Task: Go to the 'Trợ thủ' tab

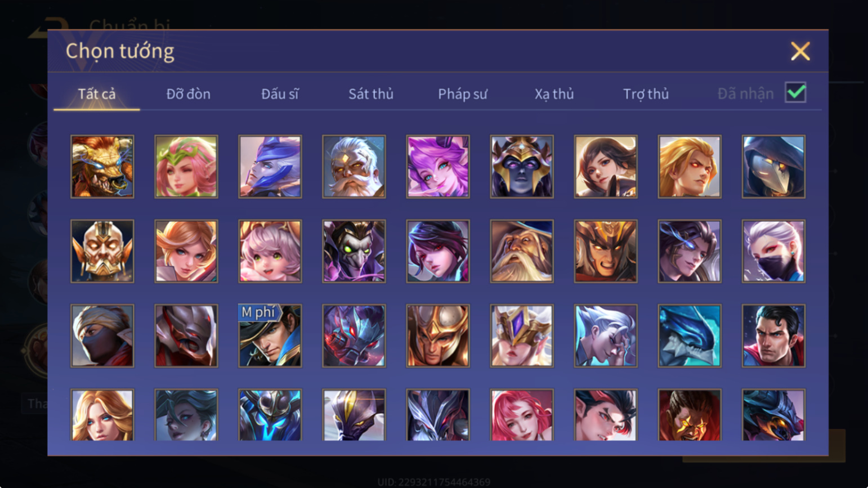Action: 646,94
